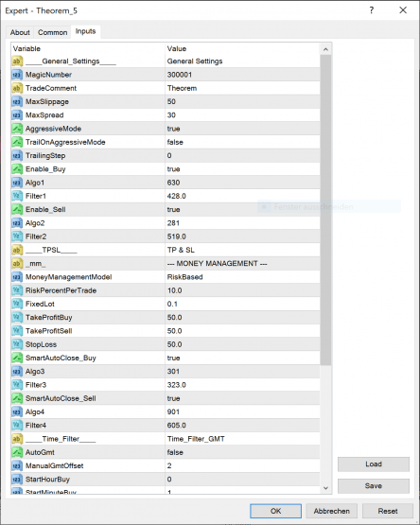This screenshot has width=420, height=525.
Task: Click the string icon beside _mm_
Action: pos(17,264)
